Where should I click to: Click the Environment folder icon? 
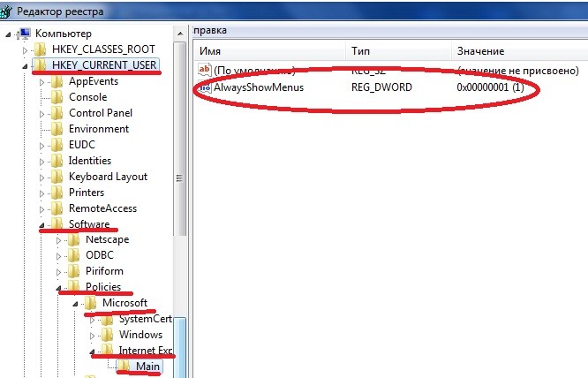(57, 129)
